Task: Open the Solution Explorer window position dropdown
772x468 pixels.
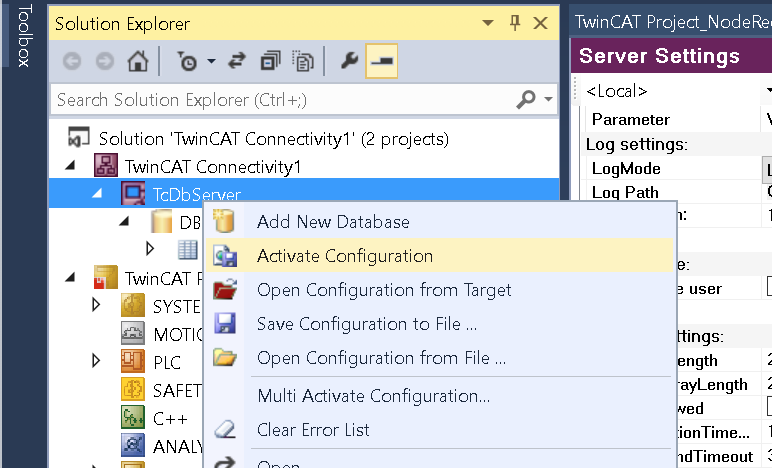Action: point(487,23)
